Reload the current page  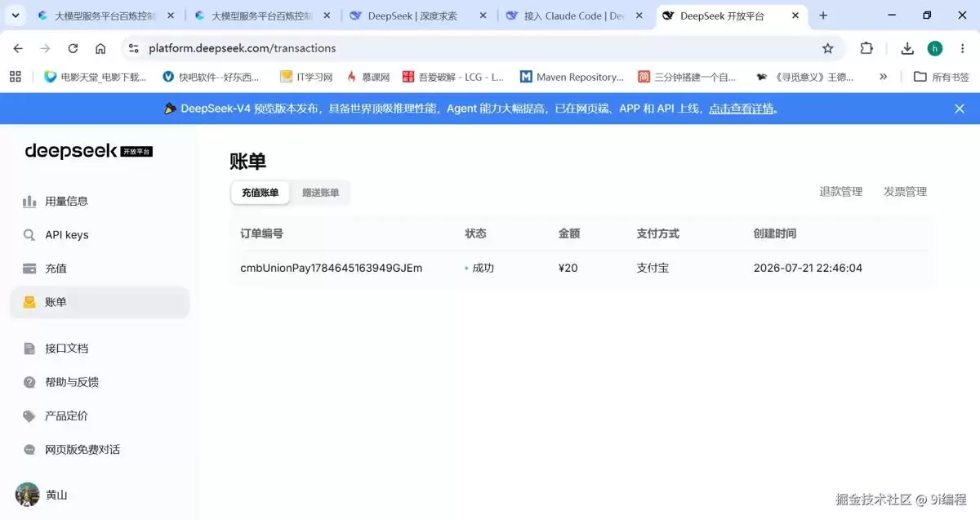(73, 48)
